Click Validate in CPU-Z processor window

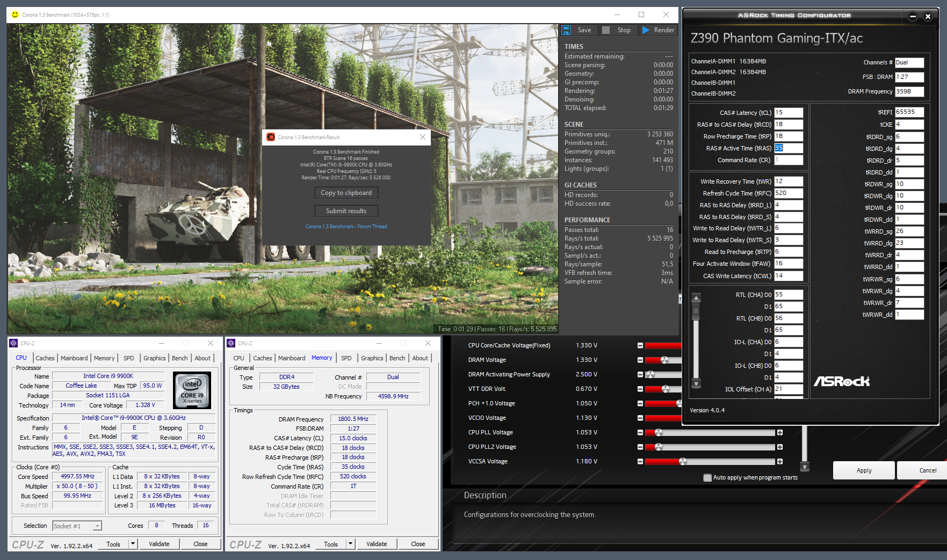[159, 544]
